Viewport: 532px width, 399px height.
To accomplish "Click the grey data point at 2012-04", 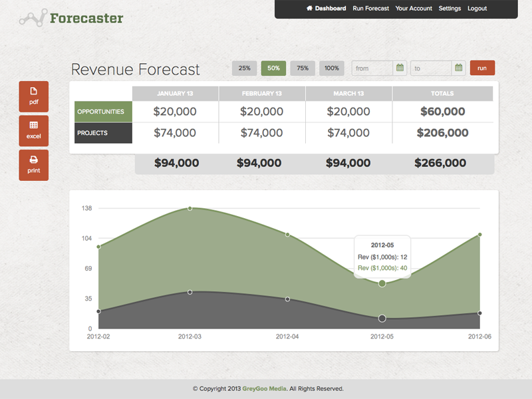I will coord(287,299).
